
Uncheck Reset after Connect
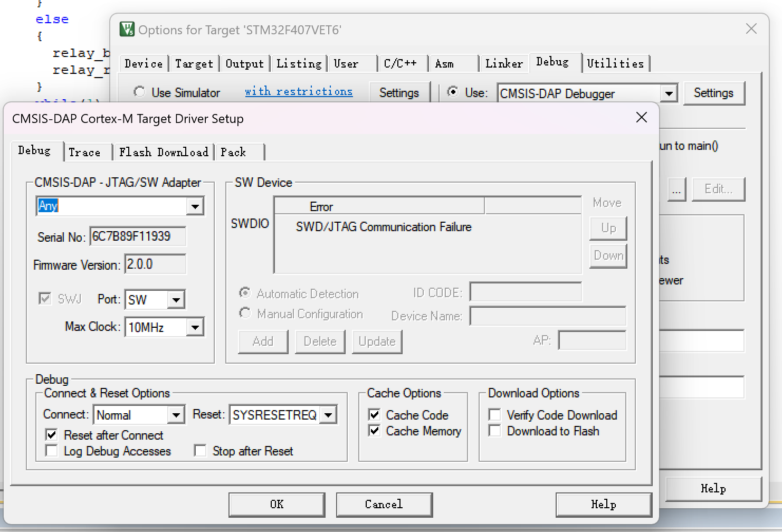52,435
